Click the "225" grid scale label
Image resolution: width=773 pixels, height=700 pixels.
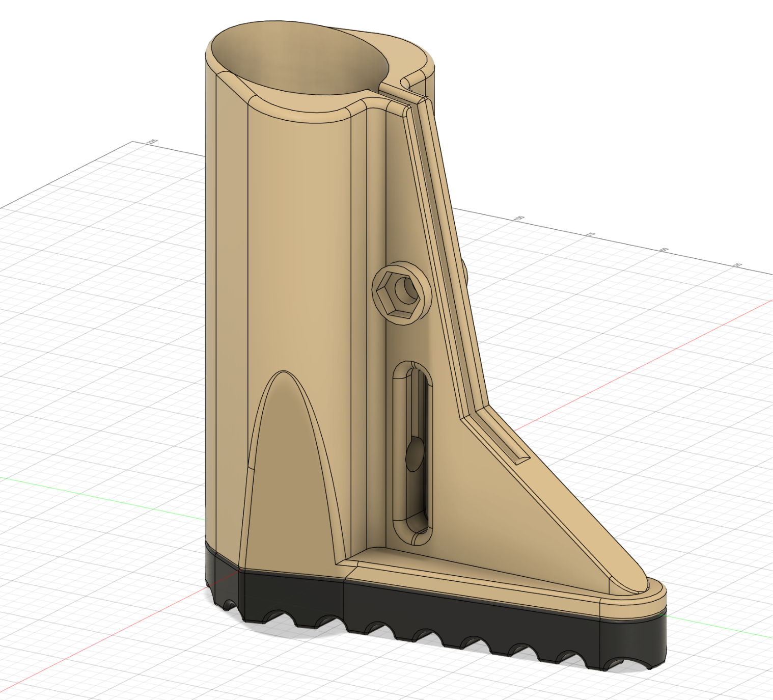pyautogui.click(x=151, y=142)
